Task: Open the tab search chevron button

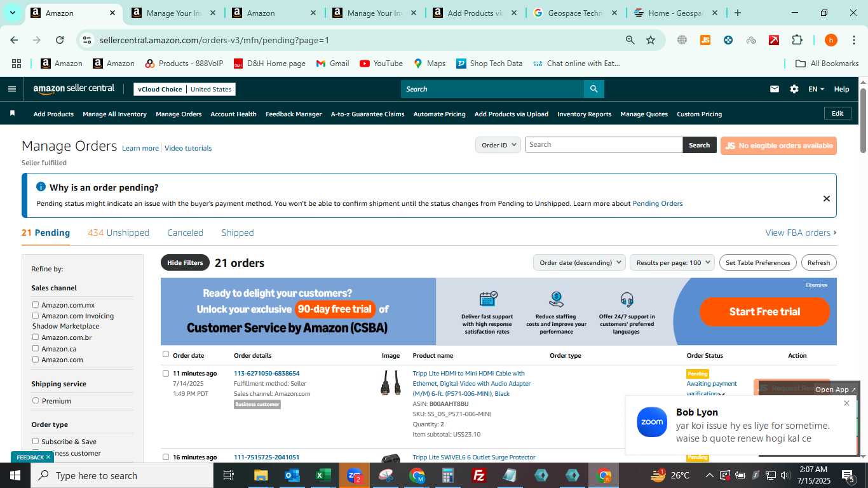Action: coord(13,13)
